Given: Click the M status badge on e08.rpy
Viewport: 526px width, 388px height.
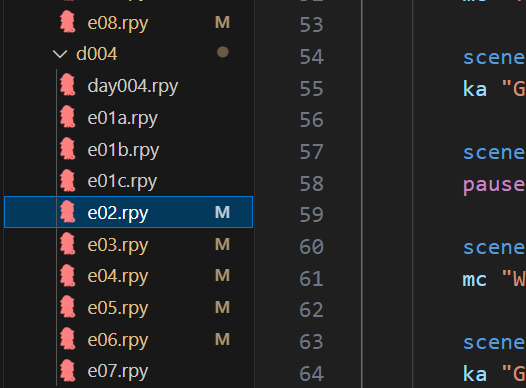Looking at the screenshot, I should (x=222, y=22).
